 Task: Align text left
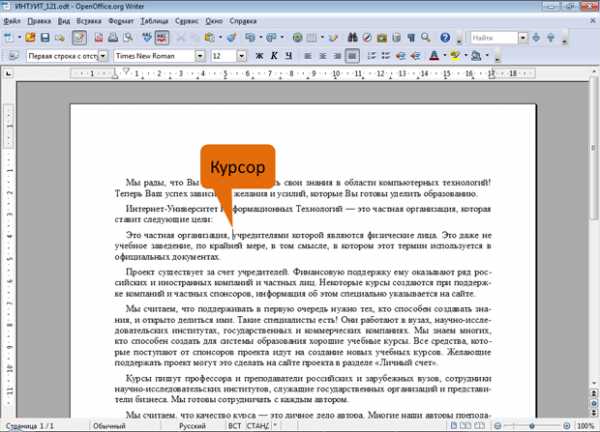pyautogui.click(x=308, y=56)
